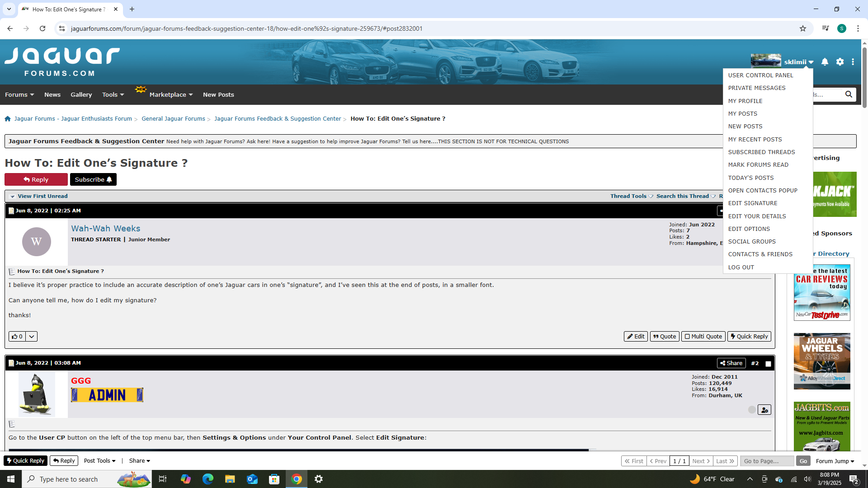Click the red Reply button

pyautogui.click(x=36, y=179)
